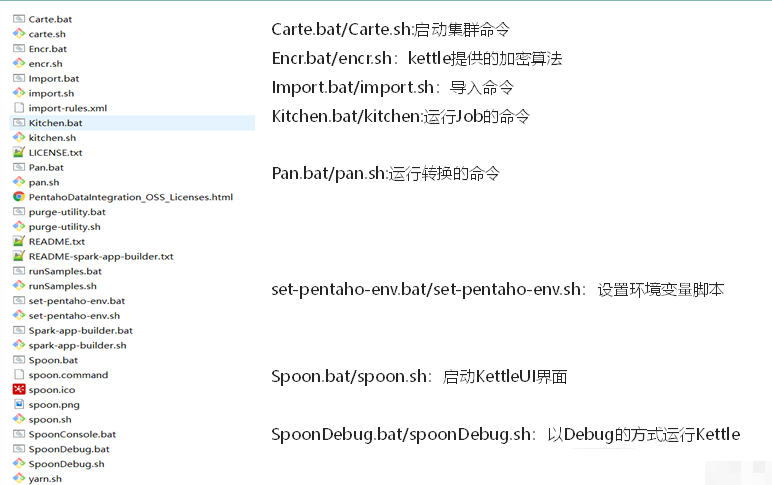Select the file name runSamples.sh

63,286
